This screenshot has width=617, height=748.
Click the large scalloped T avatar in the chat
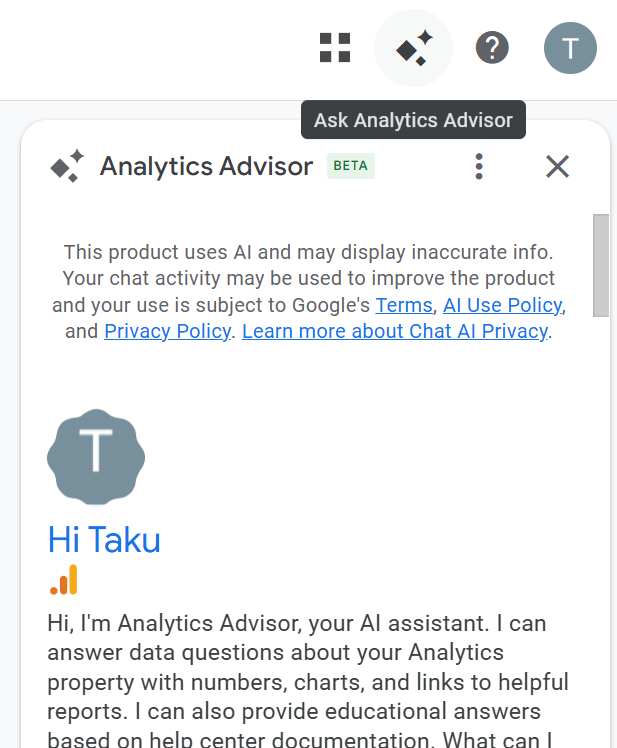pyautogui.click(x=96, y=456)
